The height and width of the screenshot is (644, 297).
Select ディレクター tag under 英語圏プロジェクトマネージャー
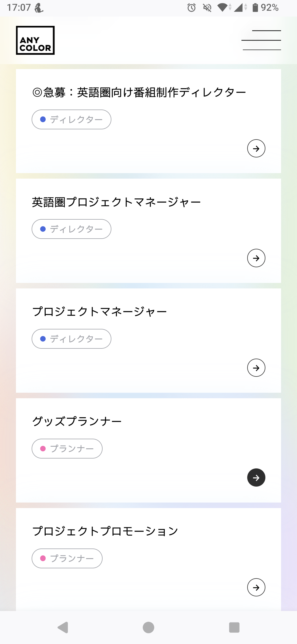(71, 229)
